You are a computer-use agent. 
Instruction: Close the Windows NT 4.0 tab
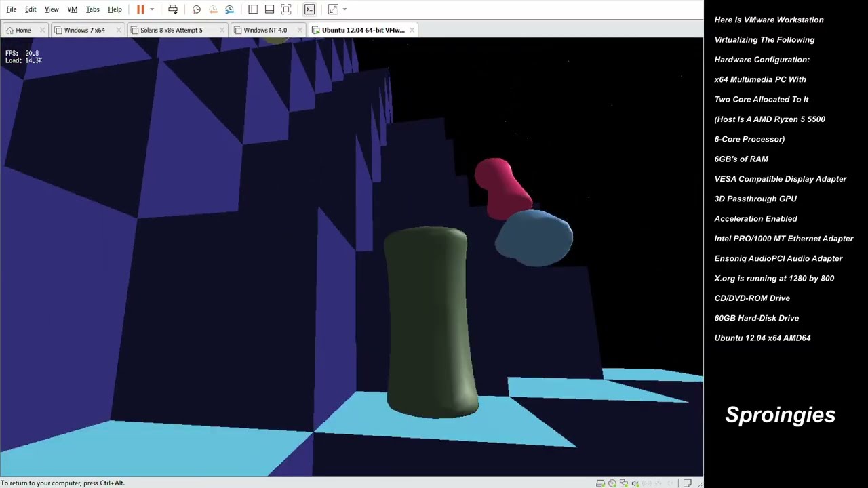click(300, 30)
